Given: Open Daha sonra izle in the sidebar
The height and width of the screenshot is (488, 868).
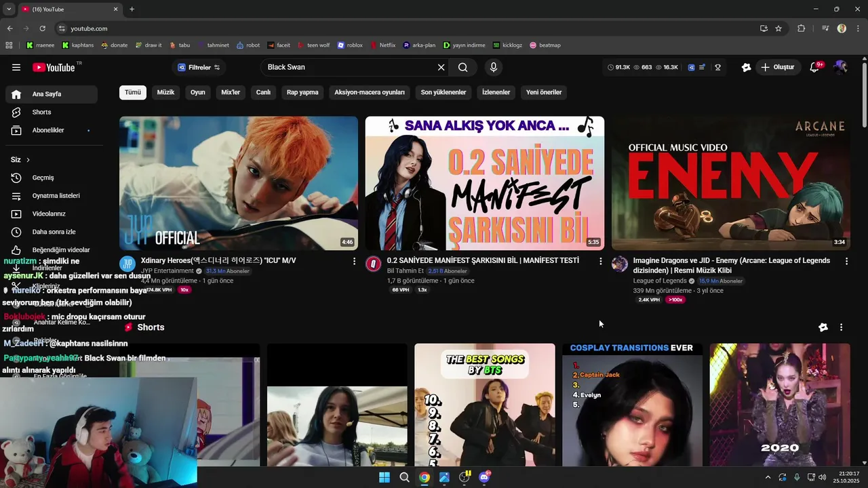Looking at the screenshot, I should [52, 232].
